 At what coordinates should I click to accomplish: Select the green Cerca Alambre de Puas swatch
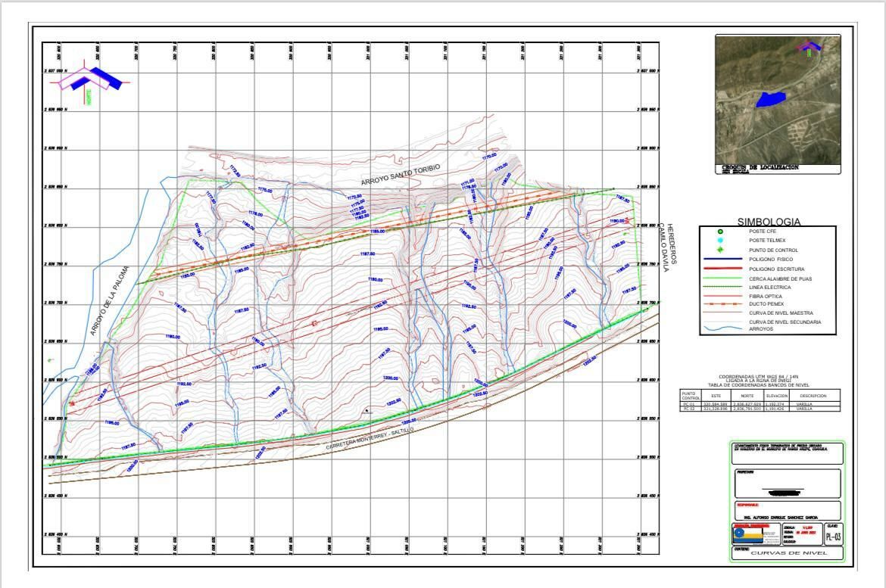(721, 278)
